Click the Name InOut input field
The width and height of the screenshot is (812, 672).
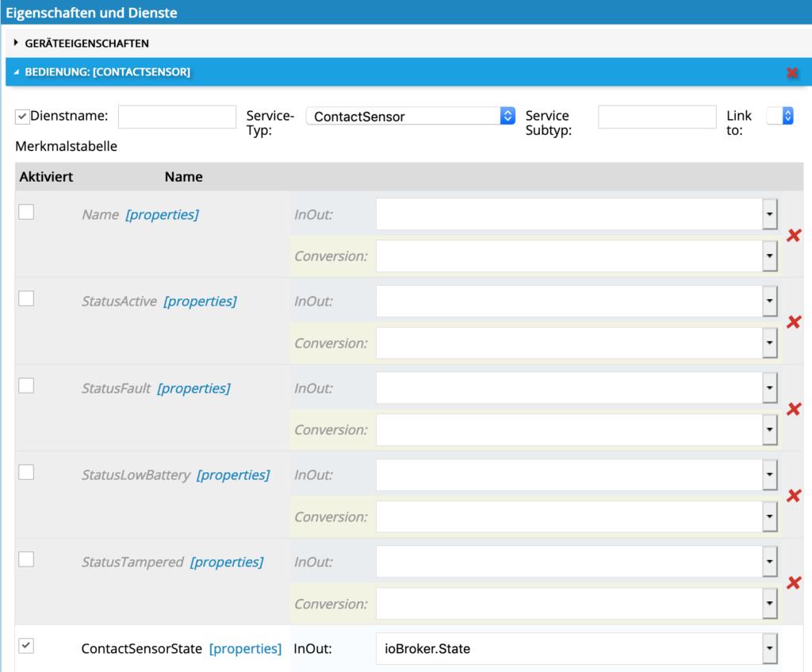tap(569, 214)
